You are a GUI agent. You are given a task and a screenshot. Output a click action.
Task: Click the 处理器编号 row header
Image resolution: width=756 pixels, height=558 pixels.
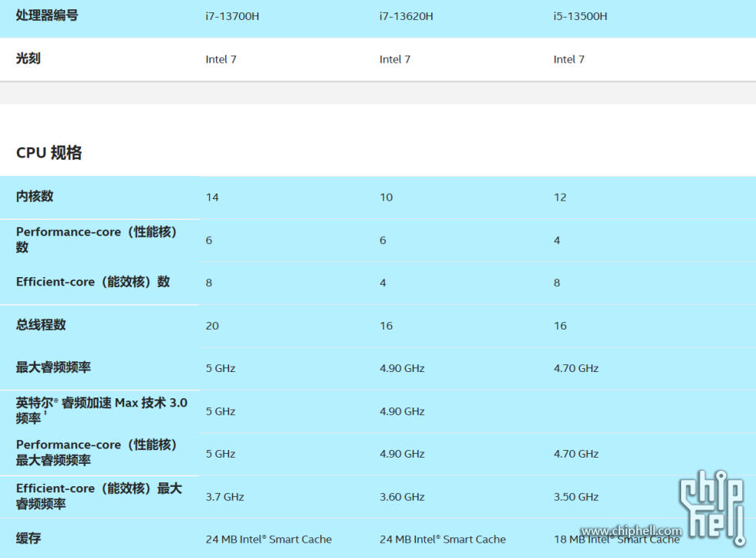click(47, 15)
